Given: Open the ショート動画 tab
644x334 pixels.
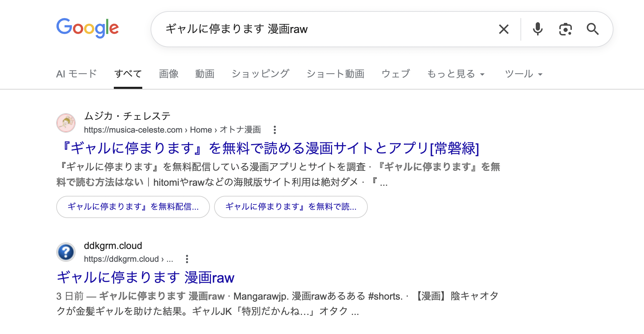Looking at the screenshot, I should pyautogui.click(x=336, y=74).
